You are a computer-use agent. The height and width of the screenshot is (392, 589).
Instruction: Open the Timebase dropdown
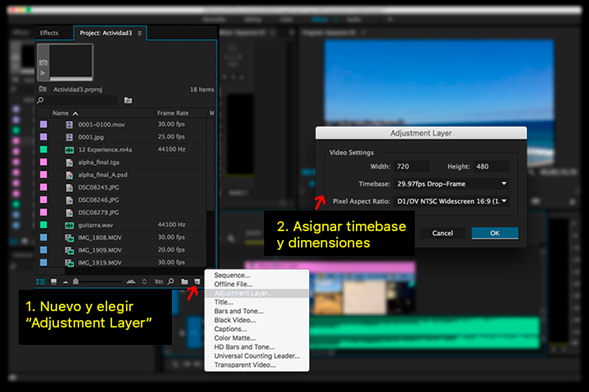point(452,184)
